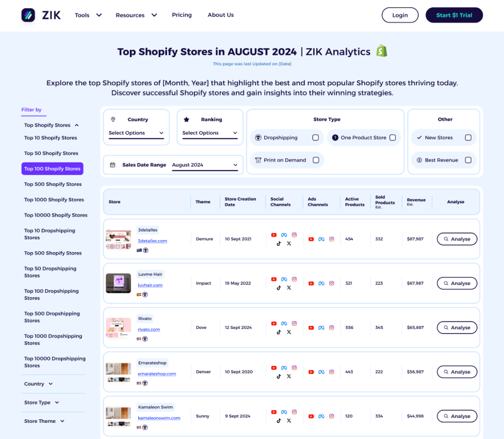Click the Best Revenue dollar icon
This screenshot has height=439, width=504.
coord(419,160)
